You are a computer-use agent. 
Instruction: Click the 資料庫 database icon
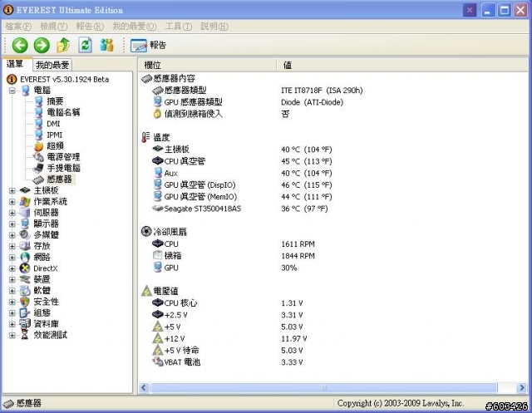25,324
